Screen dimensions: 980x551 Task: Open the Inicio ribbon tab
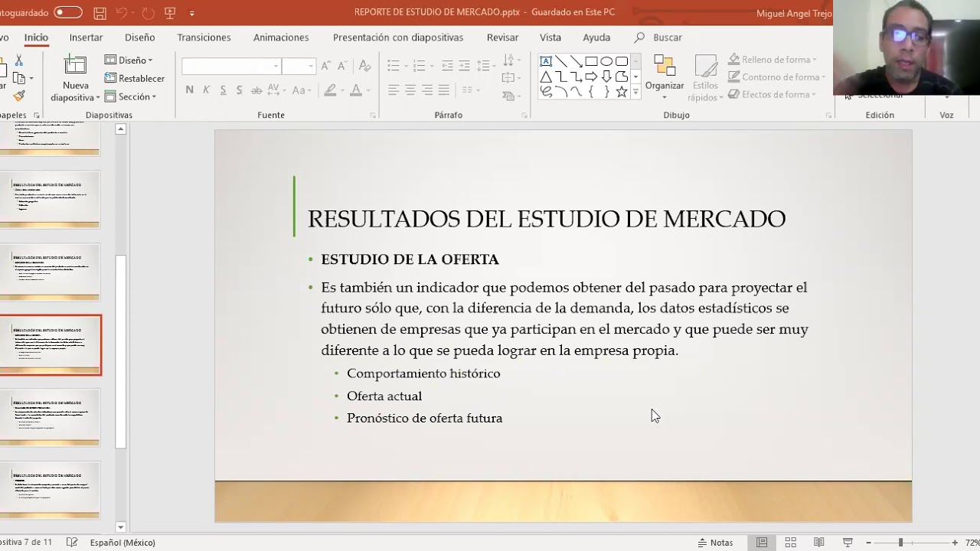pos(36,37)
